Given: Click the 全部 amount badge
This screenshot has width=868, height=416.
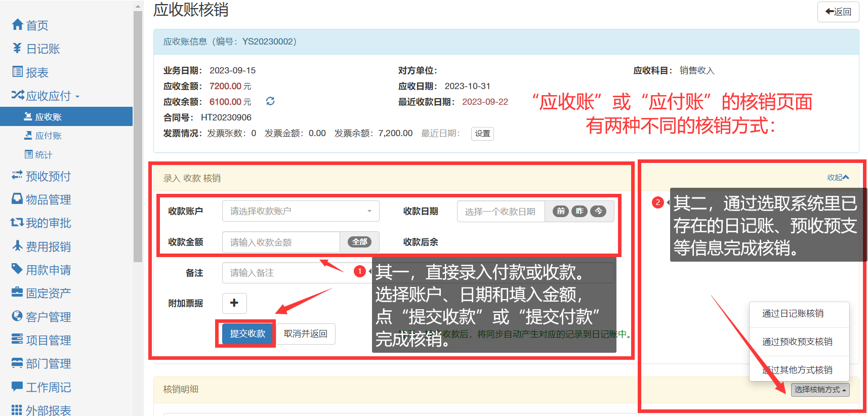Looking at the screenshot, I should [x=359, y=242].
